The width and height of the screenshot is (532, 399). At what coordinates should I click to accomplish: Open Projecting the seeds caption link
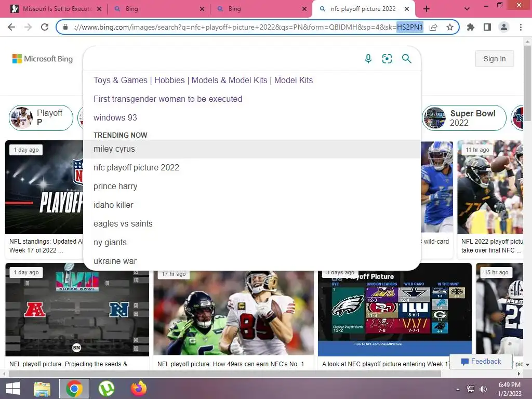click(68, 364)
